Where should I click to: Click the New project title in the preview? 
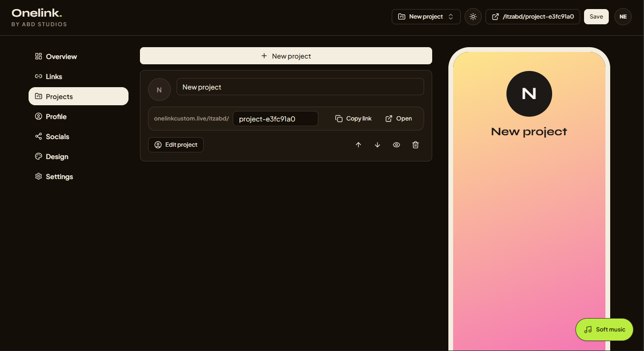(x=529, y=131)
